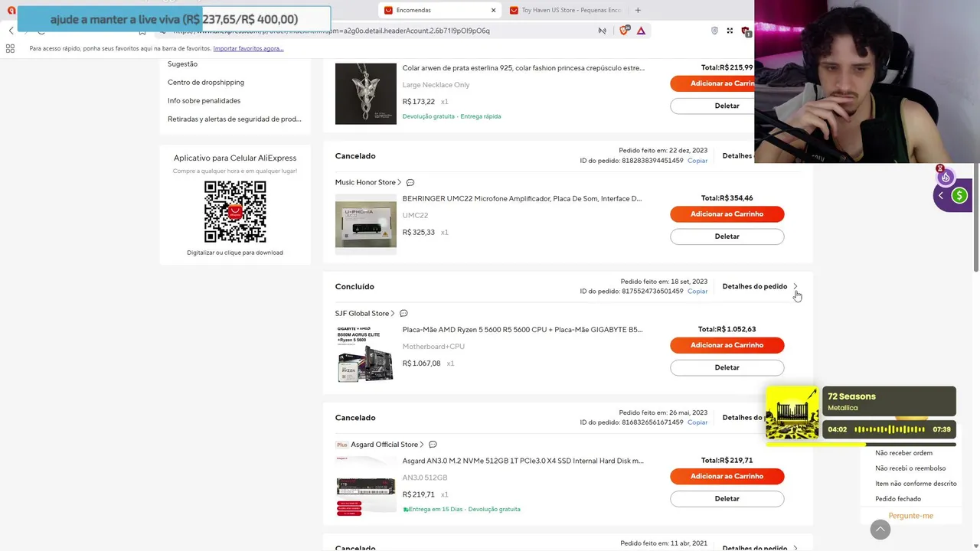Open the apps grid icon in favorites bar
Viewport: 980px width, 551px height.
(x=10, y=48)
